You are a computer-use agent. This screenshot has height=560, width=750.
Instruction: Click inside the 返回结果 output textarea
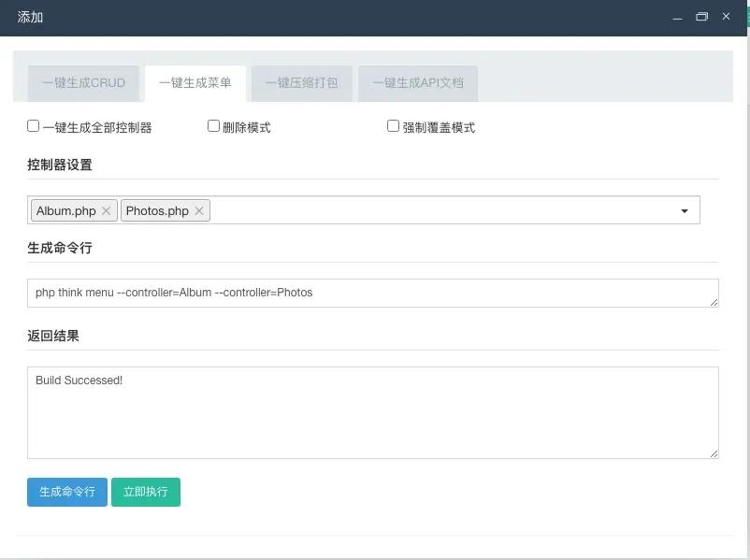pyautogui.click(x=372, y=412)
